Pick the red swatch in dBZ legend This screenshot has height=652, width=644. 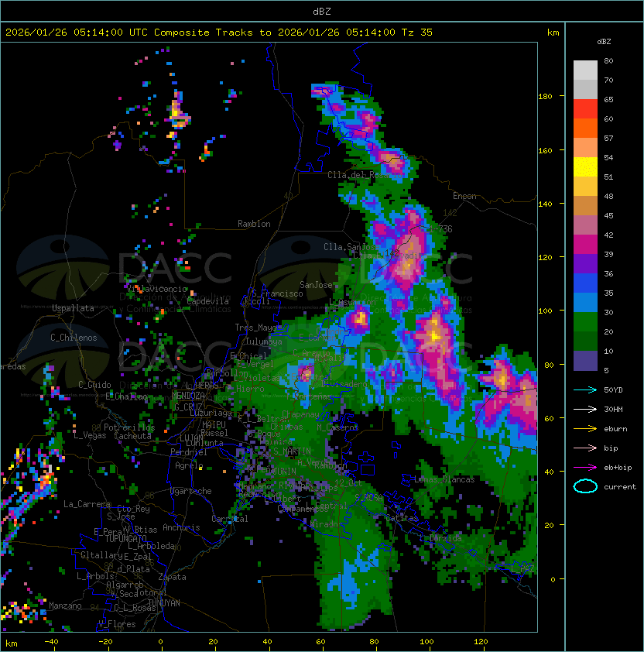click(x=585, y=109)
